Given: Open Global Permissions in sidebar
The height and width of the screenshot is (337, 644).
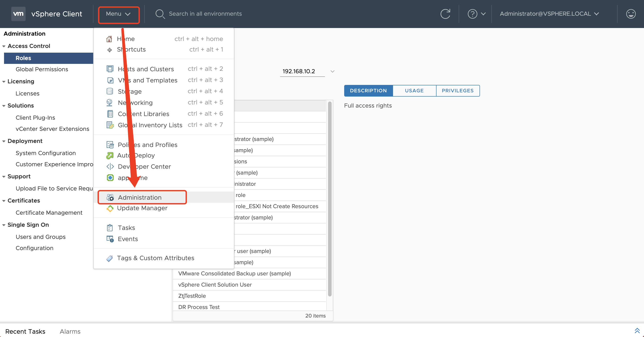Looking at the screenshot, I should [x=42, y=69].
